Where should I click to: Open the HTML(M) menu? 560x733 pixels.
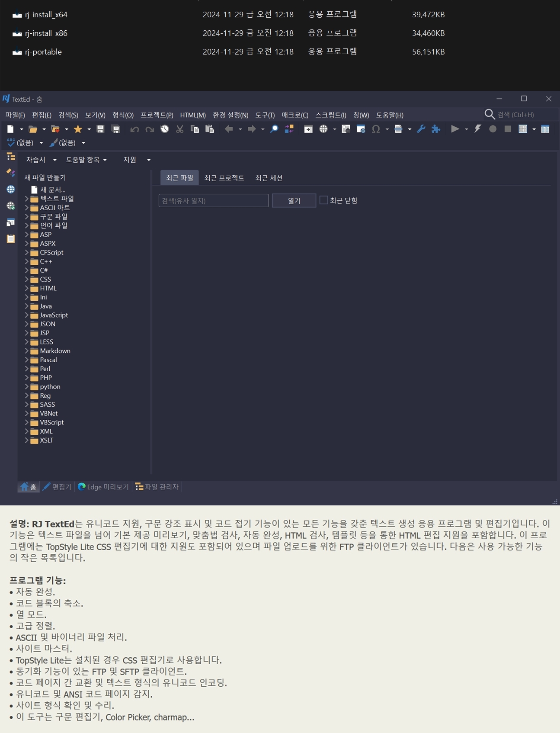point(193,115)
